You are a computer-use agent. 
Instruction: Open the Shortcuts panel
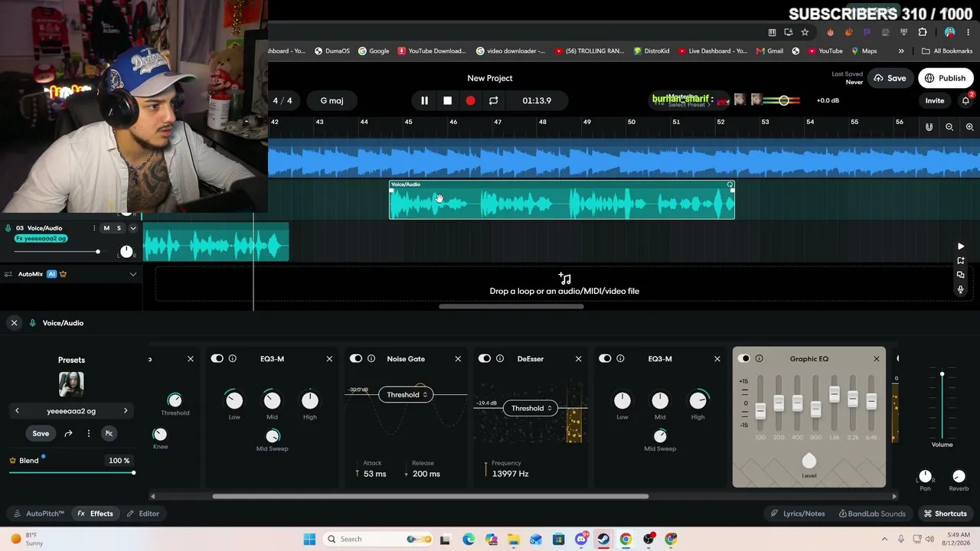pos(945,514)
